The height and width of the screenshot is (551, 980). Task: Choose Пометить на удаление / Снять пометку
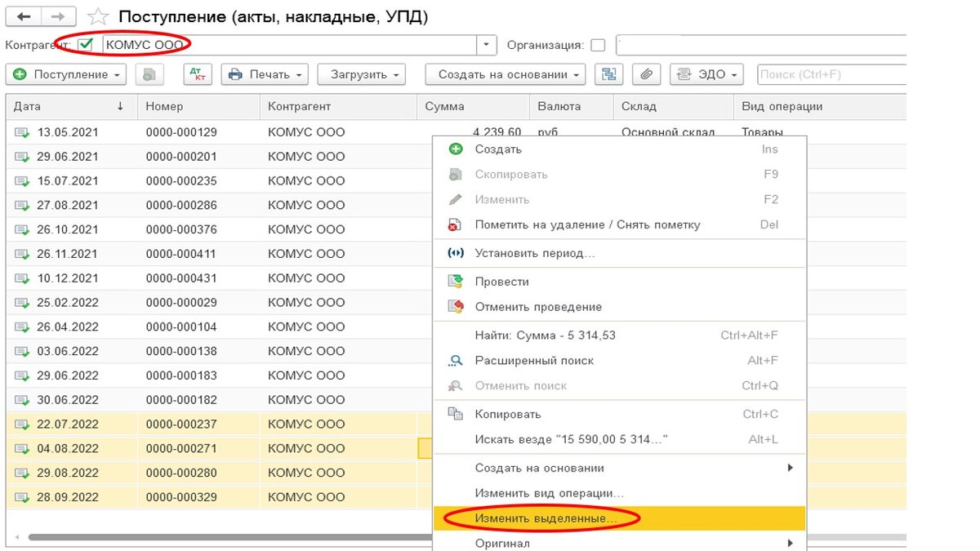point(619,224)
